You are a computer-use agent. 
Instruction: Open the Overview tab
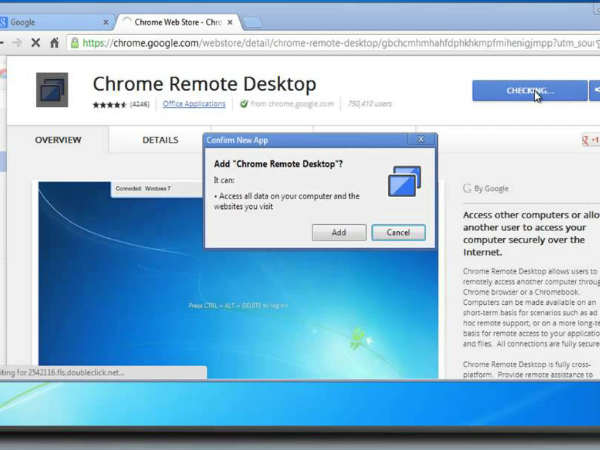(58, 140)
